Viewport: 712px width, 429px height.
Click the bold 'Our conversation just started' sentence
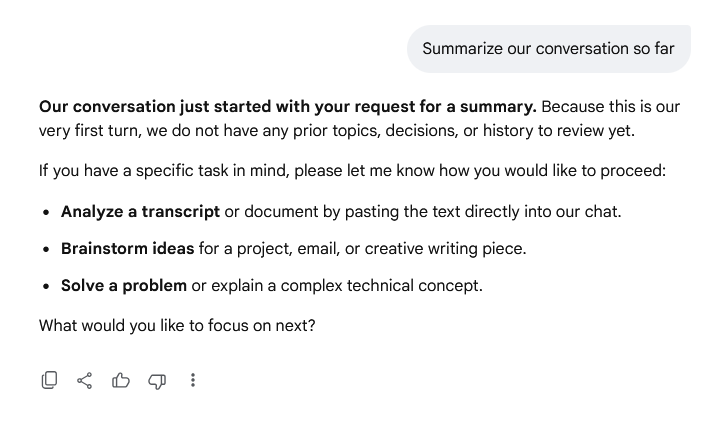pyautogui.click(x=288, y=107)
